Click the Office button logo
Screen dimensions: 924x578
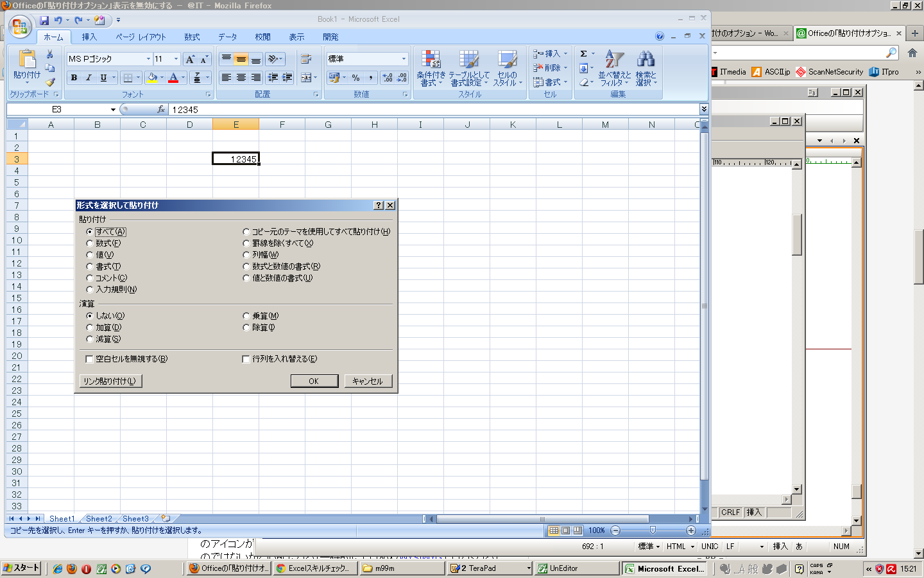[19, 26]
